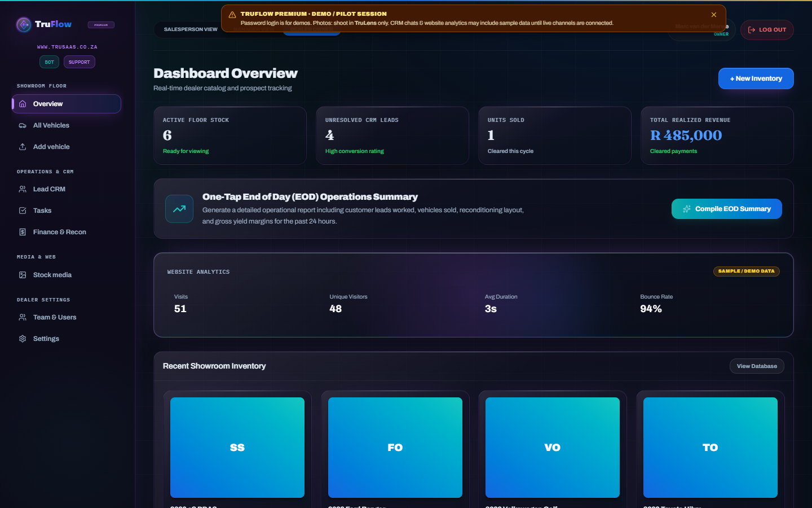Click the VO vehicle thumbnail
812x508 pixels.
click(553, 448)
